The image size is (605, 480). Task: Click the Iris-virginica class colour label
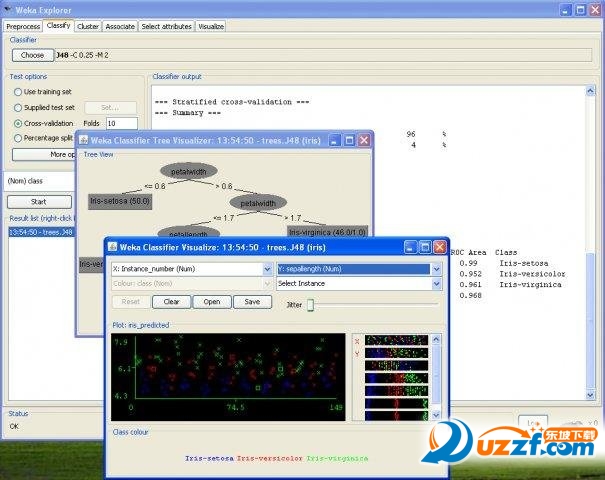[337, 458]
